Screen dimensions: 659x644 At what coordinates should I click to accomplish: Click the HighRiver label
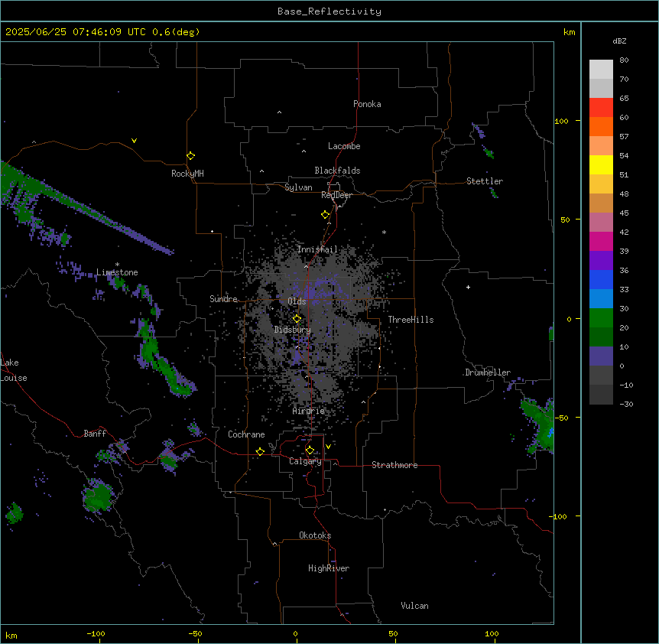pyautogui.click(x=329, y=568)
